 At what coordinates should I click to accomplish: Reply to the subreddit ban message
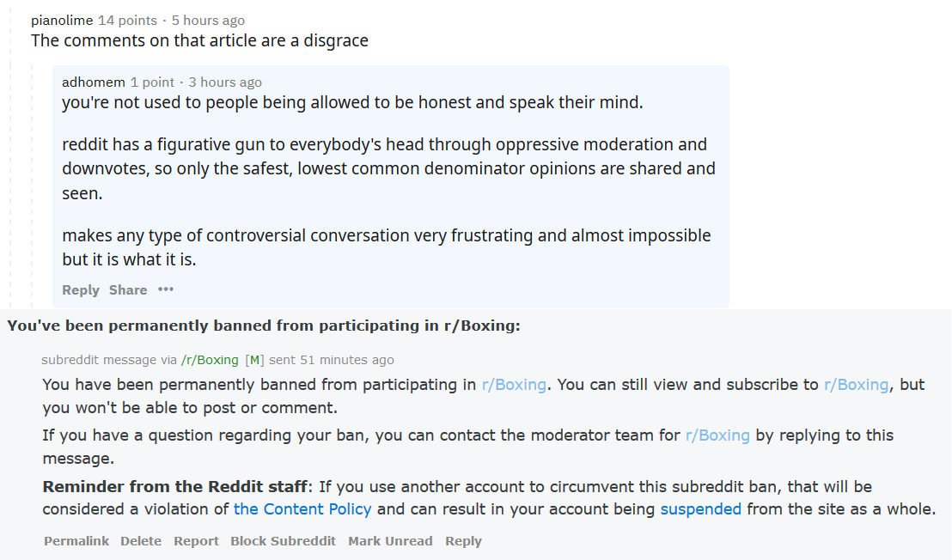(x=463, y=540)
